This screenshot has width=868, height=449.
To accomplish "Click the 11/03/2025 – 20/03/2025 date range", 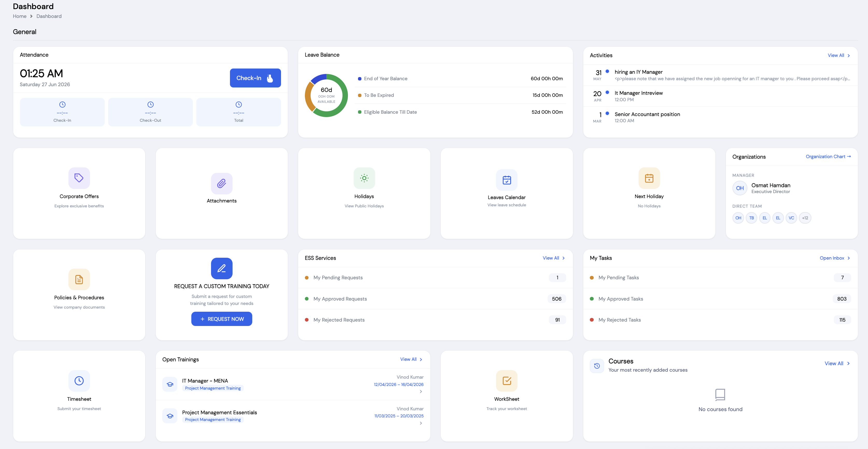I will [x=399, y=416].
